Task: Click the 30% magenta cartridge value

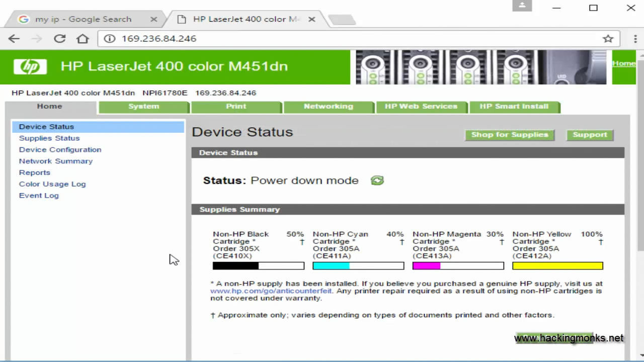Action: [495, 234]
